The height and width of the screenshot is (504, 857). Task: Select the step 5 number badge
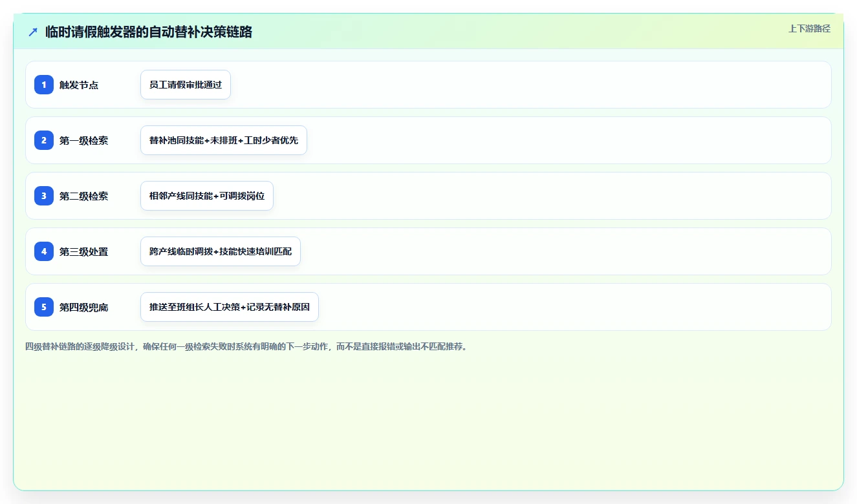(44, 307)
